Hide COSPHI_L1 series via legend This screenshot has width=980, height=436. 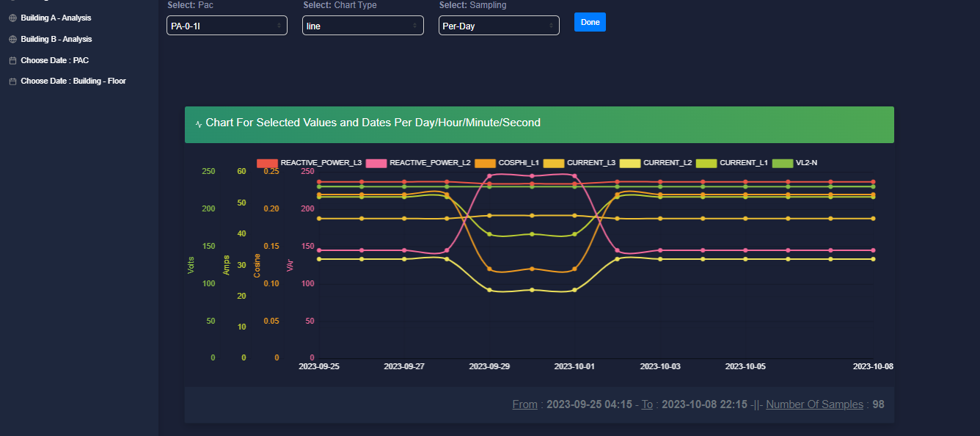(508, 163)
